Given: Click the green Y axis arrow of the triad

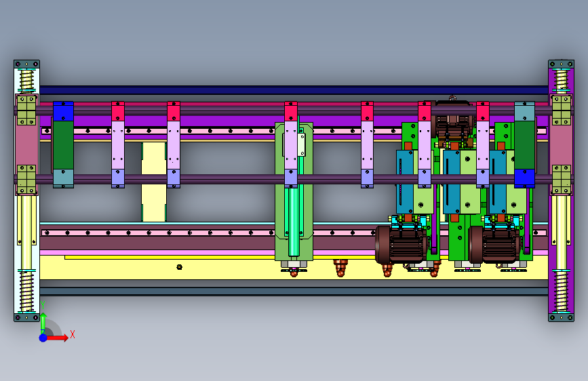Looking at the screenshot, I should 43,322.
